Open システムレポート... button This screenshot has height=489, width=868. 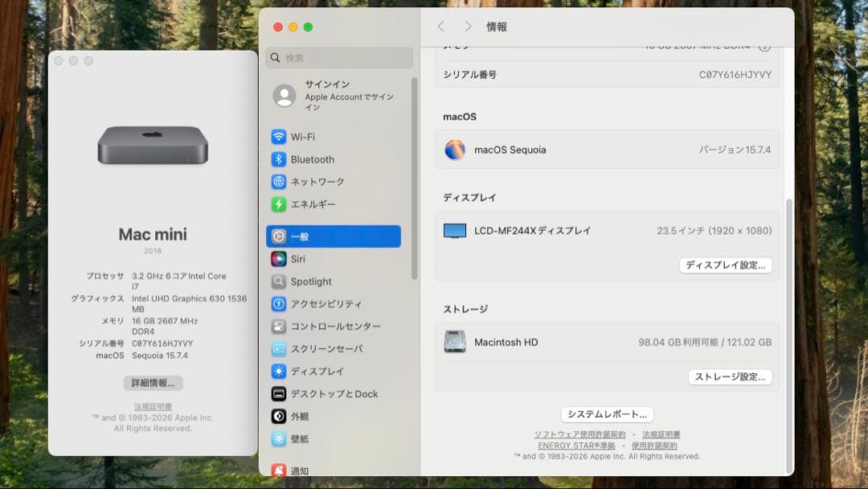coord(608,414)
